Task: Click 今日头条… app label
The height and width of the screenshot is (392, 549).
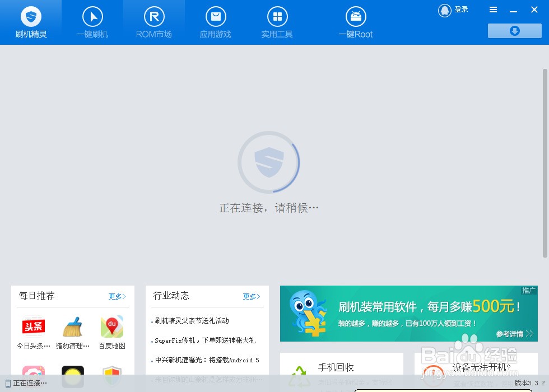Action: tap(33, 346)
